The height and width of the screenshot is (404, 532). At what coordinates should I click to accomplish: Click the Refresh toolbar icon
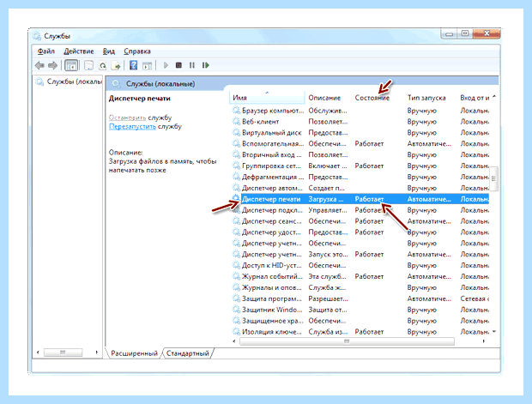(x=102, y=65)
